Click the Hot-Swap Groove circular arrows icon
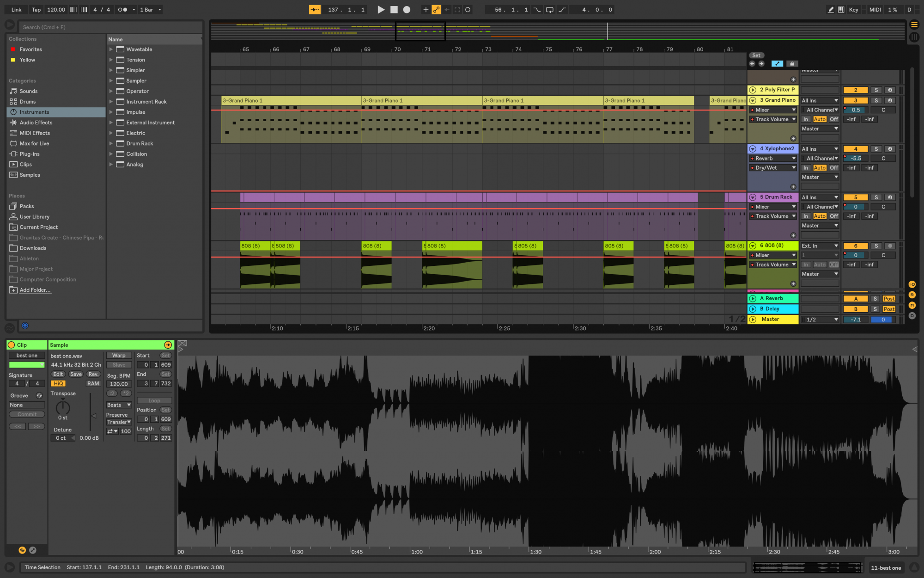Image resolution: width=924 pixels, height=578 pixels. pos(39,395)
